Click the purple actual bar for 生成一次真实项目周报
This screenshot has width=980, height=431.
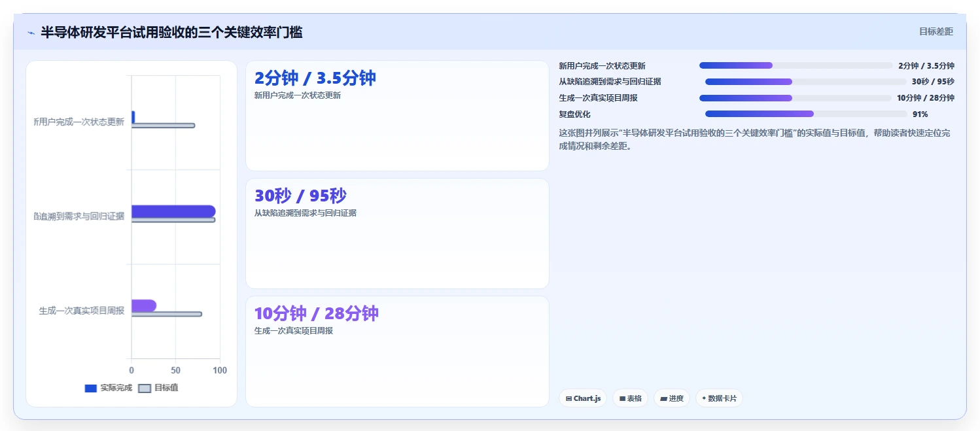[x=144, y=305]
